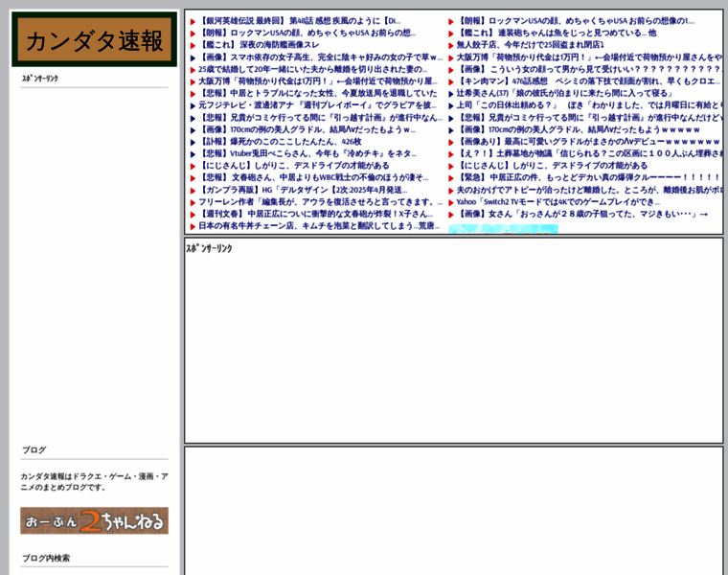728x575 pixels.
Task: Open the Yahoo「Switch2 TVモード headline
Action: (x=558, y=202)
